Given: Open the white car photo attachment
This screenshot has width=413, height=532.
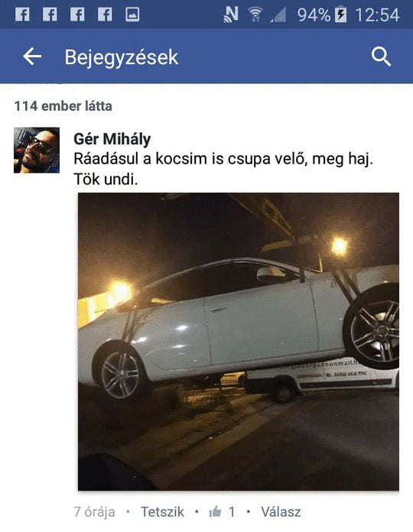Looking at the screenshot, I should 239,342.
